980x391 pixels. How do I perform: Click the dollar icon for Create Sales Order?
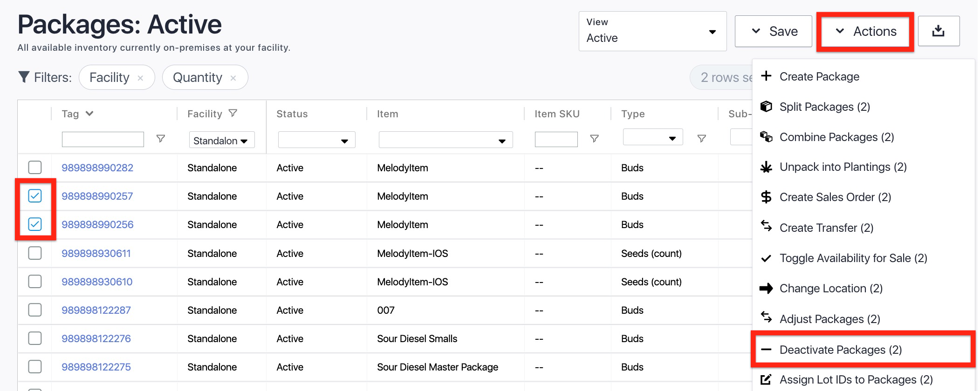766,197
